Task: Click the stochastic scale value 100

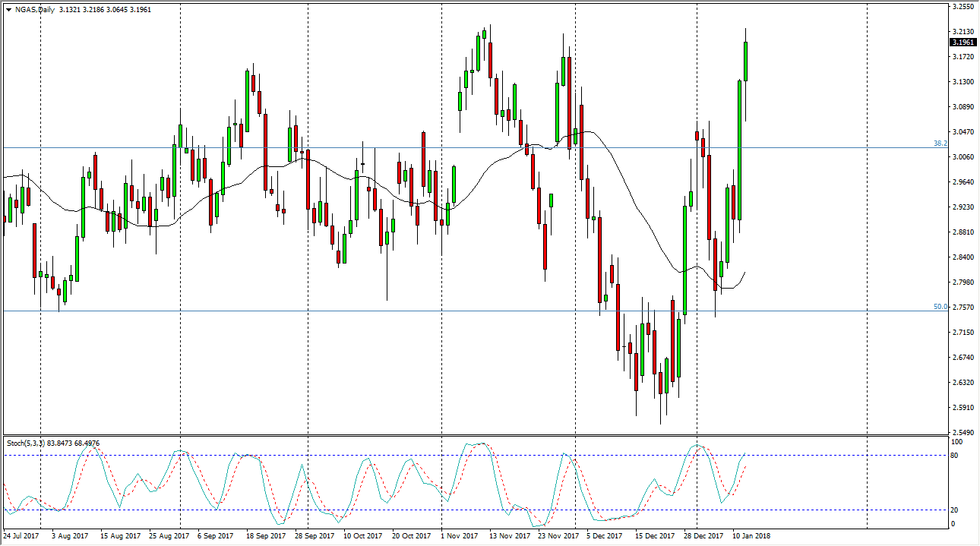Action: (957, 442)
